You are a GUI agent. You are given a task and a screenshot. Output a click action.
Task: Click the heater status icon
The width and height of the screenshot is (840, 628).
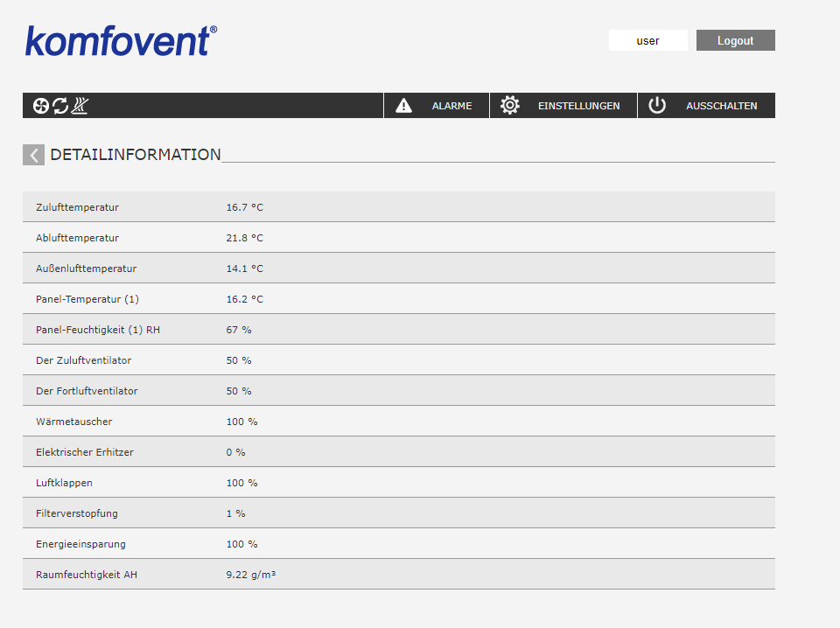point(80,106)
